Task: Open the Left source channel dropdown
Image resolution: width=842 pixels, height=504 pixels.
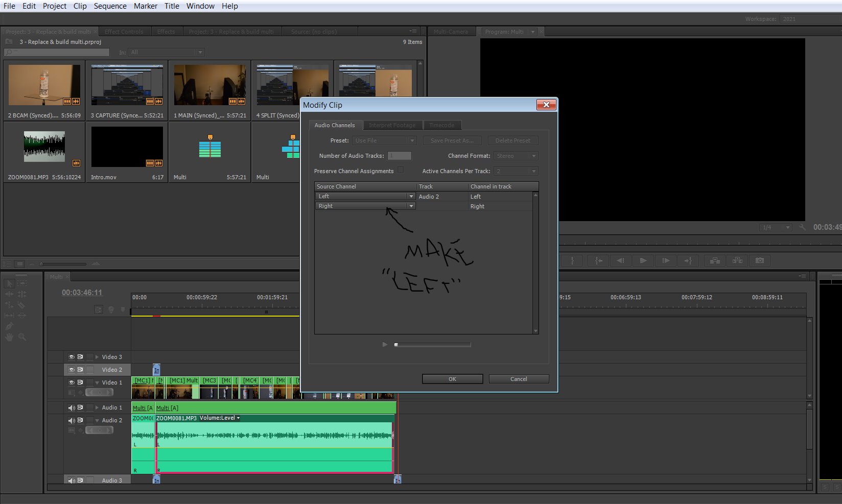Action: [x=365, y=196]
